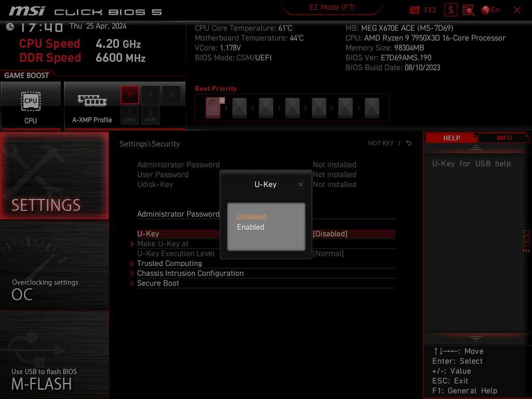Select A-XMP profile 1
Image resolution: width=532 pixels, height=399 pixels.
click(129, 95)
